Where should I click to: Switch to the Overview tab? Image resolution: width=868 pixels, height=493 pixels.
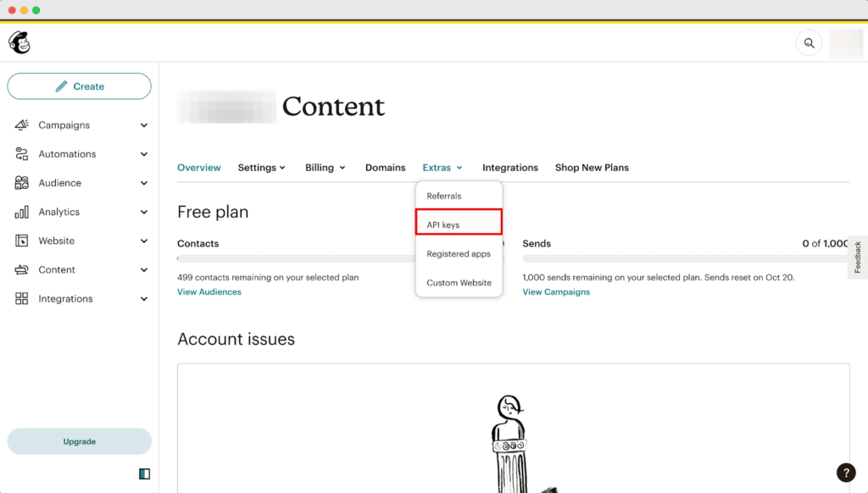coord(198,167)
